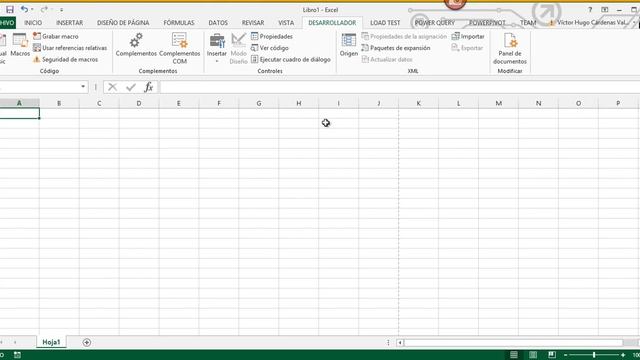Open the Complementos gear icon
Image resolution: width=640 pixels, height=360 pixels.
click(136, 44)
